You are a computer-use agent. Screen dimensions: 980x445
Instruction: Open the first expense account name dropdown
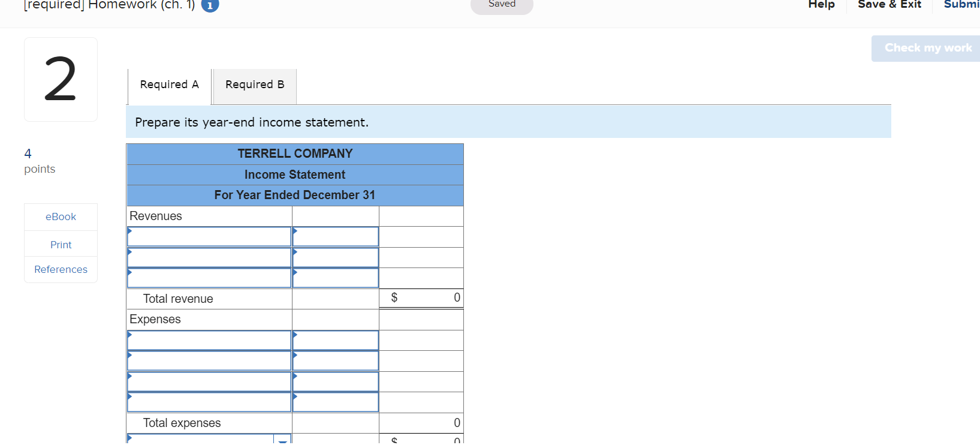click(209, 341)
